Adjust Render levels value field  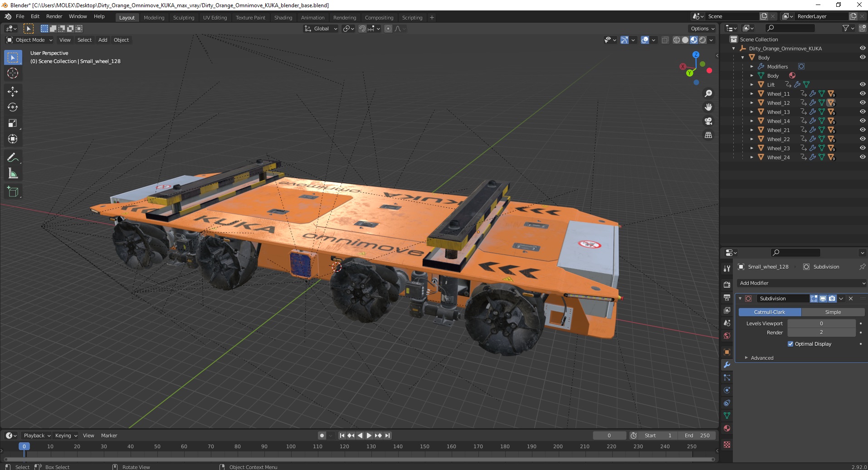[x=821, y=333]
